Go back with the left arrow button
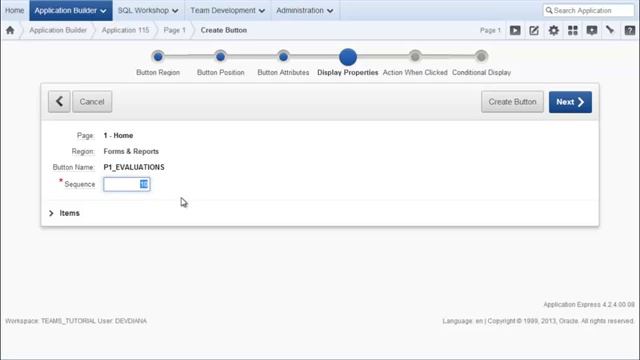Screen dimensions: 640x360 point(59,102)
